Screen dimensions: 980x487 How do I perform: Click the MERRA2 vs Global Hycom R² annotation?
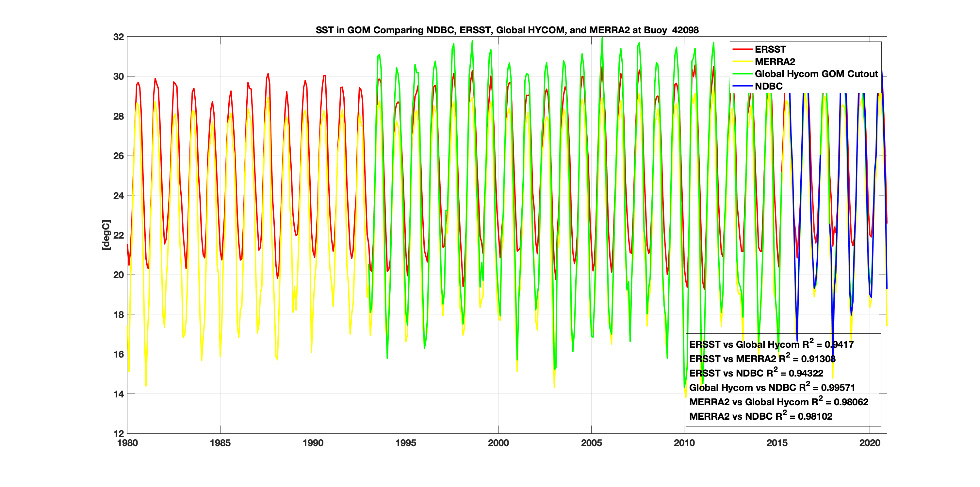[x=778, y=402]
